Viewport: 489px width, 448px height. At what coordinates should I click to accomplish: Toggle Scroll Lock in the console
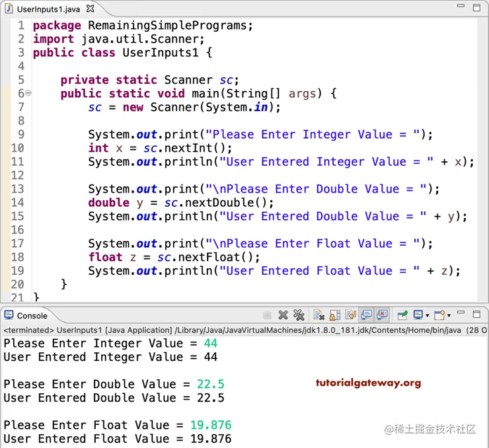click(x=334, y=315)
